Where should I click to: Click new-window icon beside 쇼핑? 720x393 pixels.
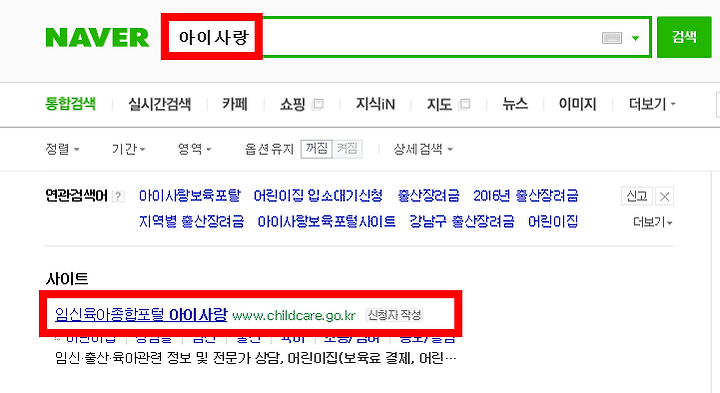pos(318,104)
